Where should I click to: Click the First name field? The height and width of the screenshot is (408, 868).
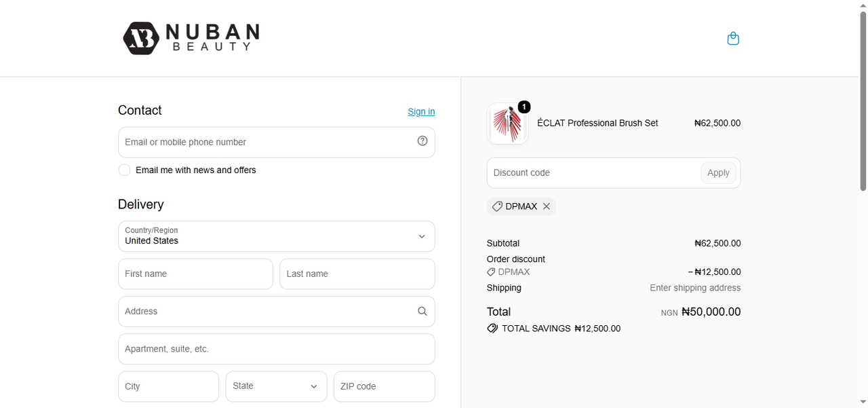195,274
